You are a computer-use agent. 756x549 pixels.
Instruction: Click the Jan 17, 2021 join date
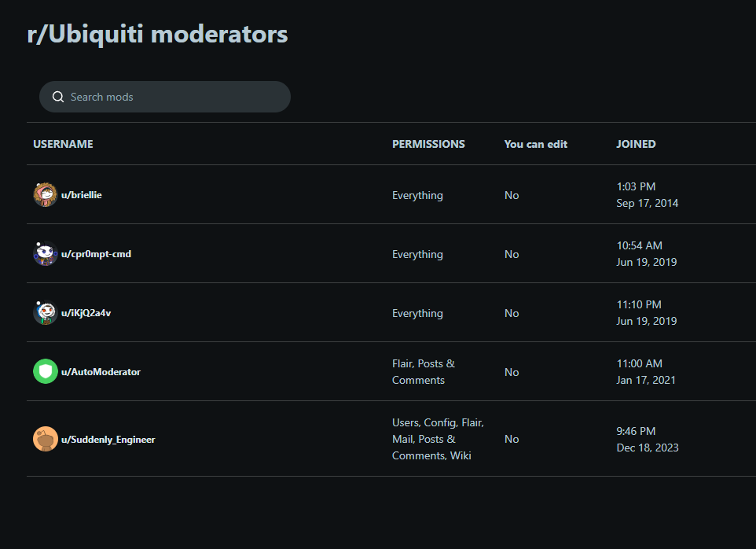646,380
